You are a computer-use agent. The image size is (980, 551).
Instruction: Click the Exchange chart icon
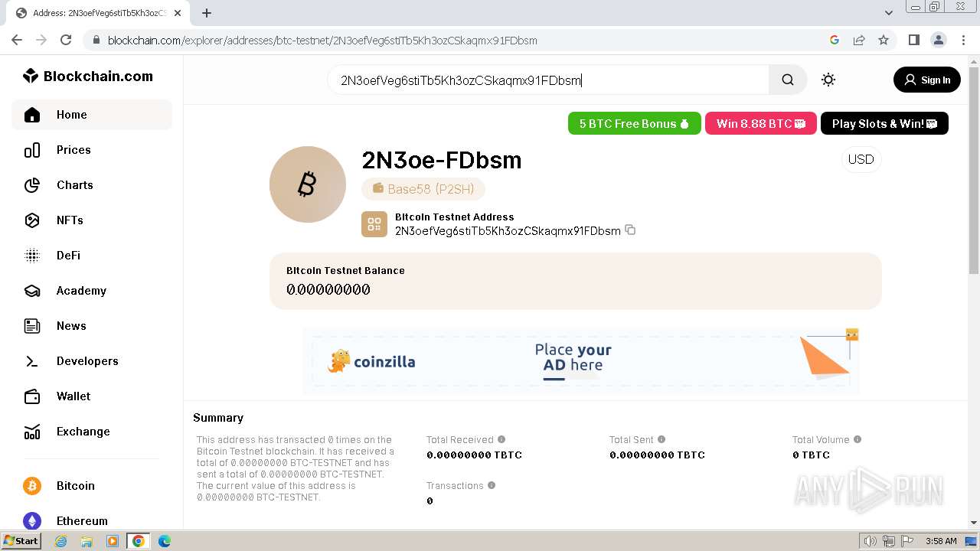click(x=32, y=432)
